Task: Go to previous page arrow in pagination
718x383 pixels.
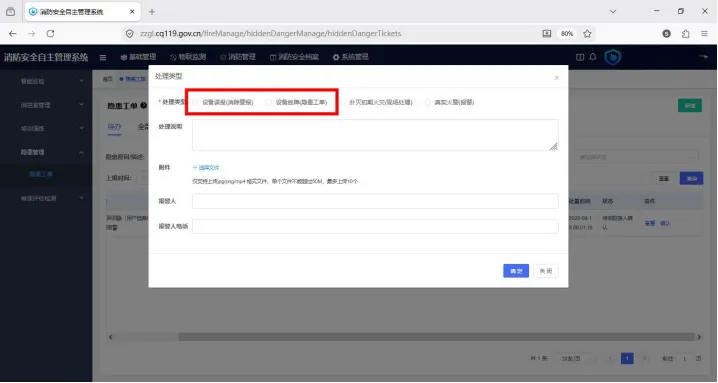Action: 610,358
